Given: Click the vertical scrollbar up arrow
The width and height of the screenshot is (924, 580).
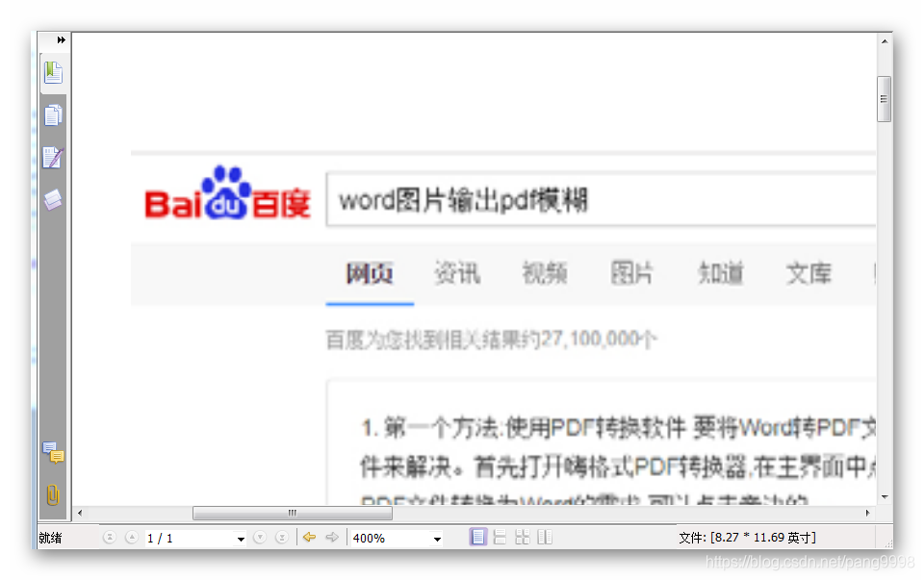Looking at the screenshot, I should click(885, 41).
